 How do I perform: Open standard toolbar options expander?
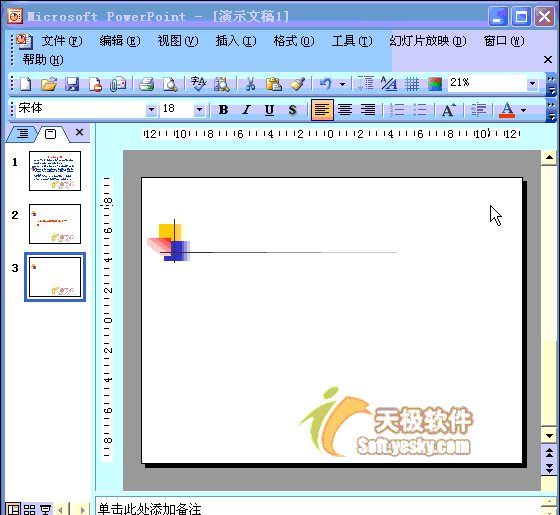tap(551, 85)
